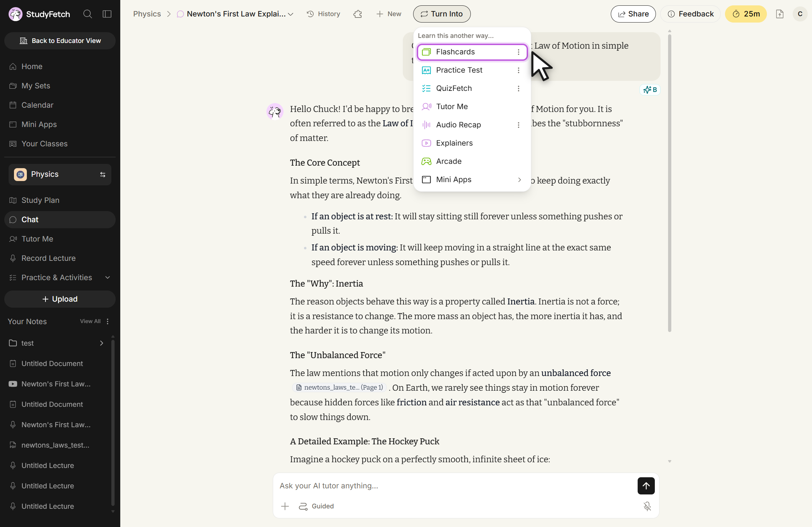The height and width of the screenshot is (527, 812).
Task: Send message with the arrow button
Action: coord(646,486)
